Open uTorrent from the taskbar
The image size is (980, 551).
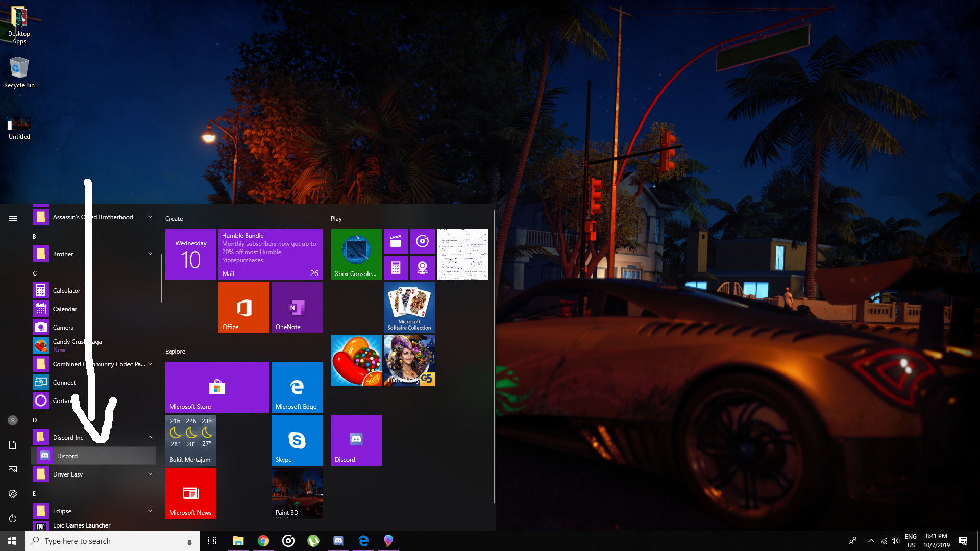(313, 541)
